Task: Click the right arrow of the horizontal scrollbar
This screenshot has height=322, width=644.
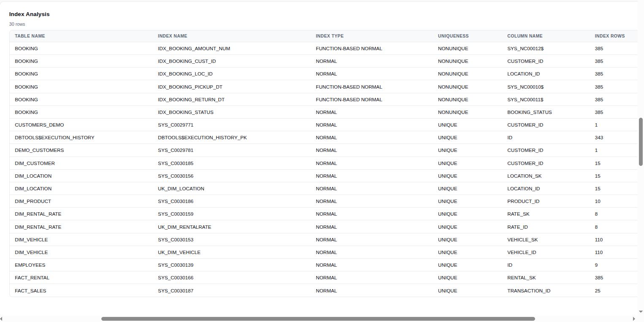Action: click(634, 319)
